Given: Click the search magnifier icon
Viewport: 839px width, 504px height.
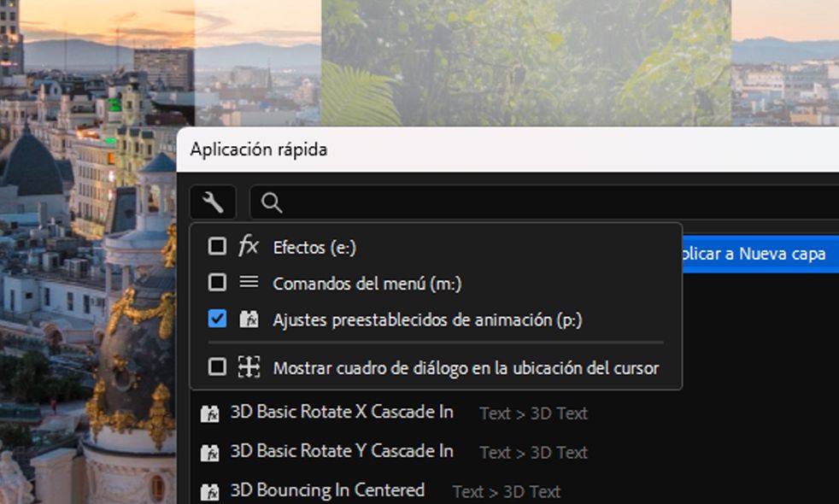Looking at the screenshot, I should coord(272,202).
